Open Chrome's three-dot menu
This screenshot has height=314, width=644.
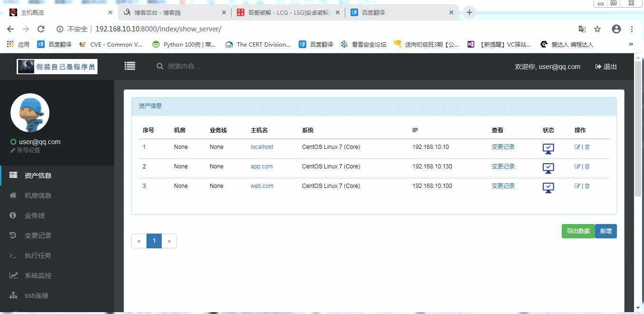click(x=632, y=29)
